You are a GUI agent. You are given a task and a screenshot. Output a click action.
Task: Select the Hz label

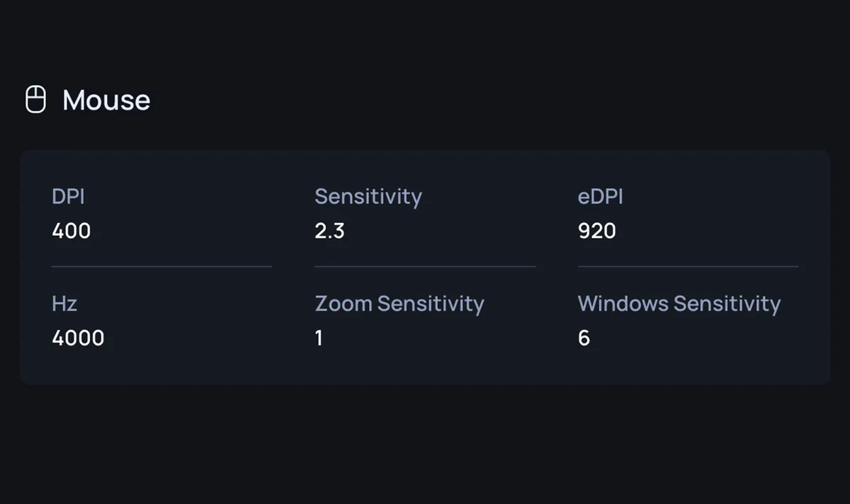pyautogui.click(x=64, y=304)
